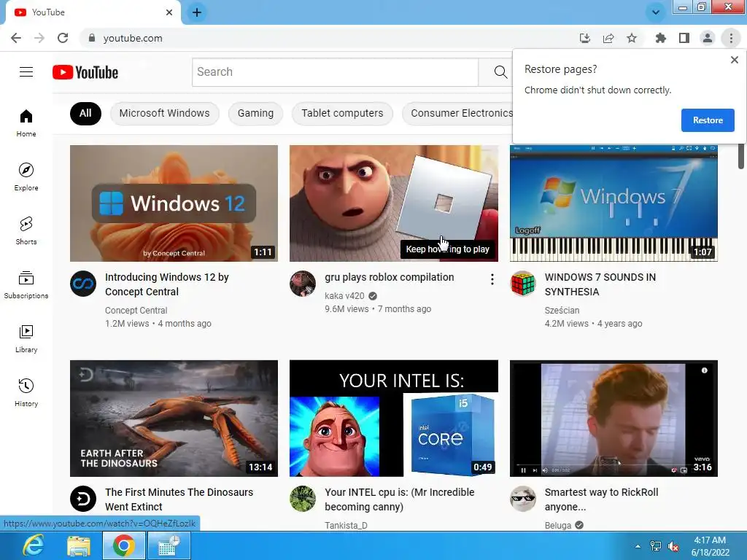Select the Microsoft Windows filter chip
This screenshot has width=747, height=560.
click(x=164, y=113)
